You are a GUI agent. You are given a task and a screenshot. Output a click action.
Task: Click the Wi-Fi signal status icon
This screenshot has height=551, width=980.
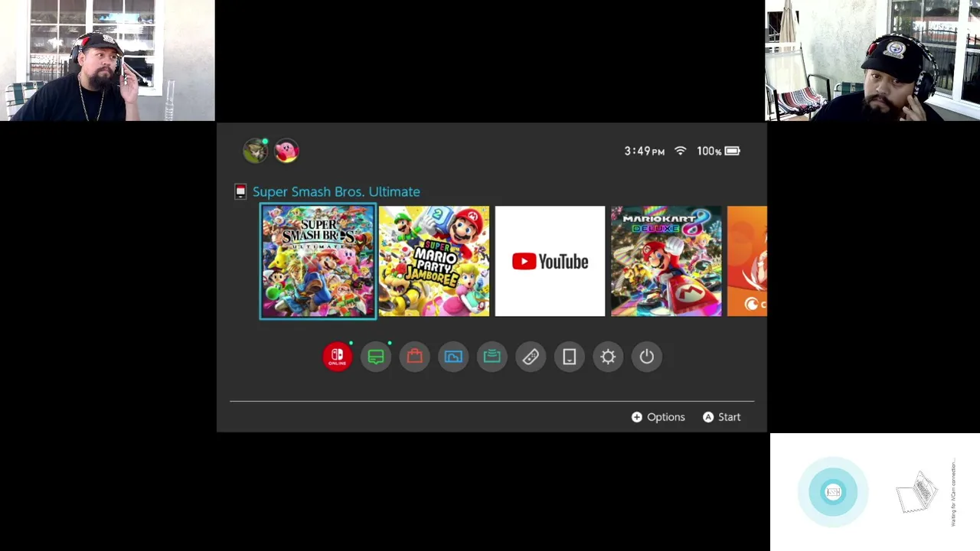click(680, 151)
